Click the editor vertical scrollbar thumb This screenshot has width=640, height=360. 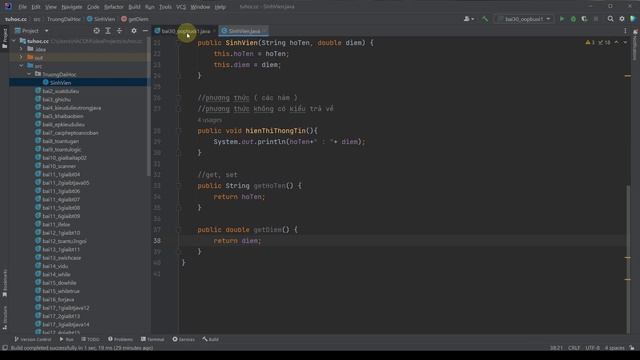pos(628,260)
